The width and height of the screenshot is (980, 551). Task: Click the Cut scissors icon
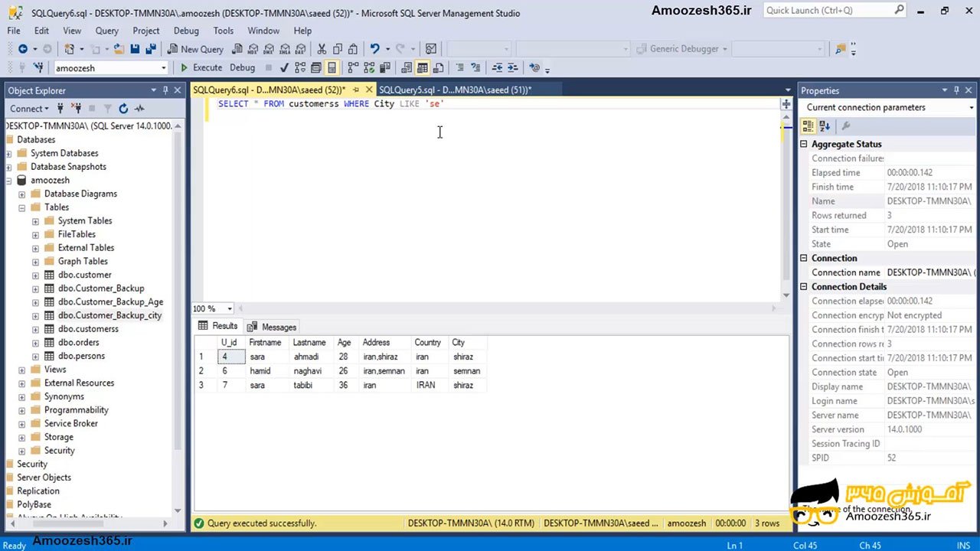click(x=322, y=49)
